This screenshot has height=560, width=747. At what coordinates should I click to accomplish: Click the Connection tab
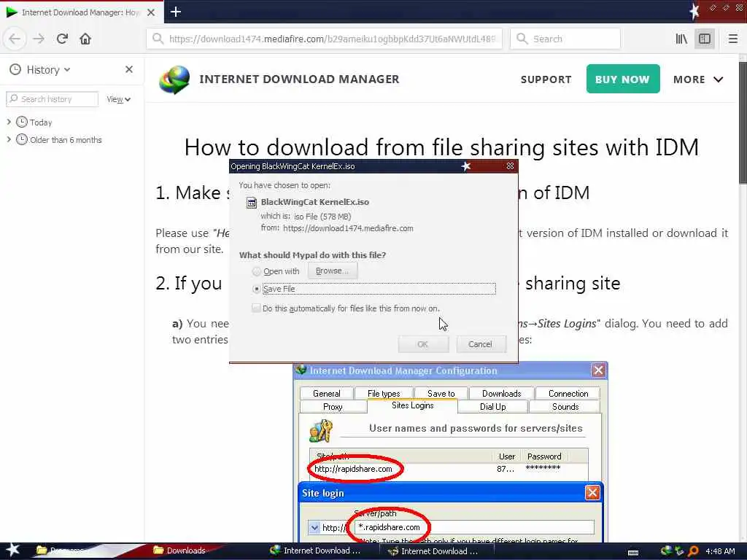coord(568,393)
